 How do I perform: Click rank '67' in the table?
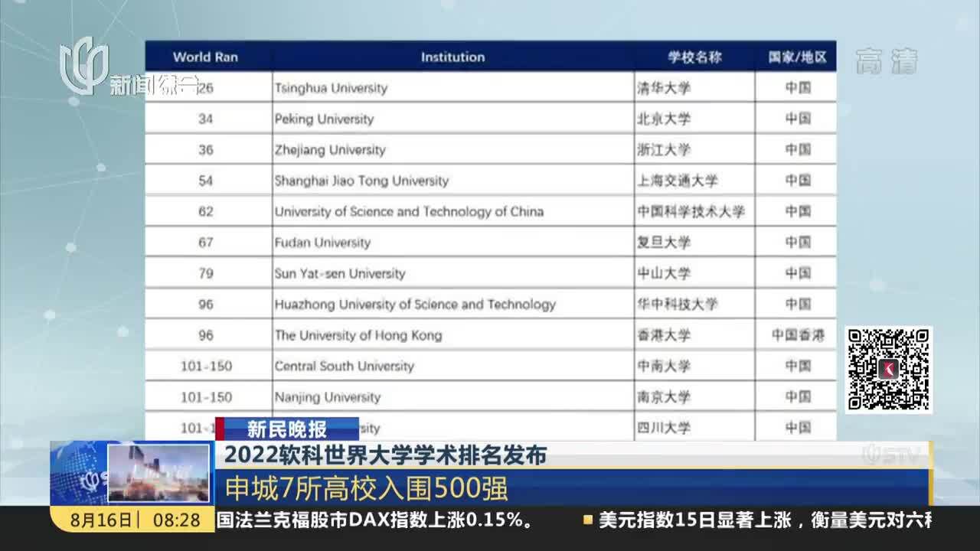pos(206,243)
